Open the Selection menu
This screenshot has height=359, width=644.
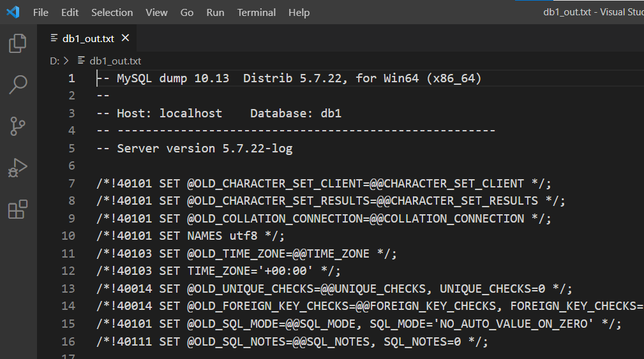point(112,13)
